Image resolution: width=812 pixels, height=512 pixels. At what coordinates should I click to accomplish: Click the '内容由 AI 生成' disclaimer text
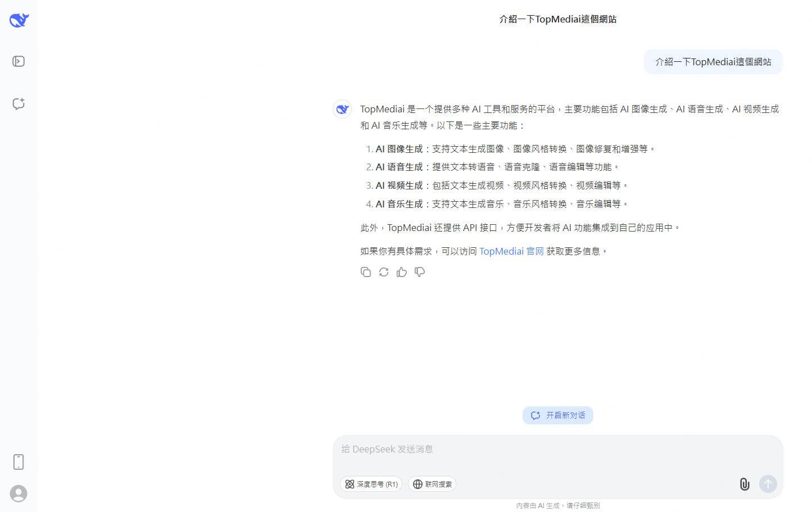coord(558,506)
